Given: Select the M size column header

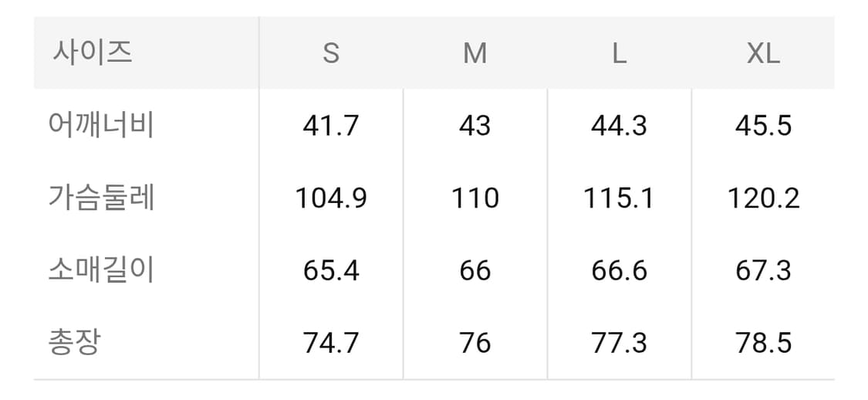Looking at the screenshot, I should [x=475, y=53].
